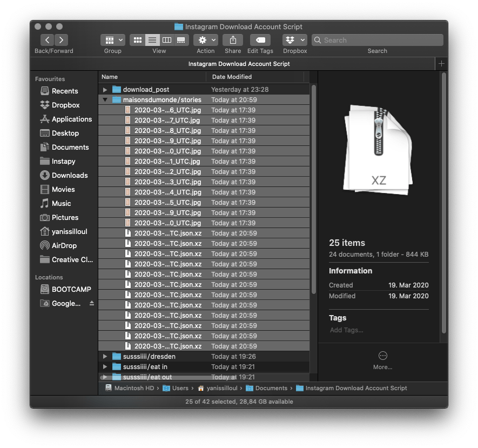The width and height of the screenshot is (478, 448).
Task: Open Desktop in the sidebar
Action: tap(65, 133)
